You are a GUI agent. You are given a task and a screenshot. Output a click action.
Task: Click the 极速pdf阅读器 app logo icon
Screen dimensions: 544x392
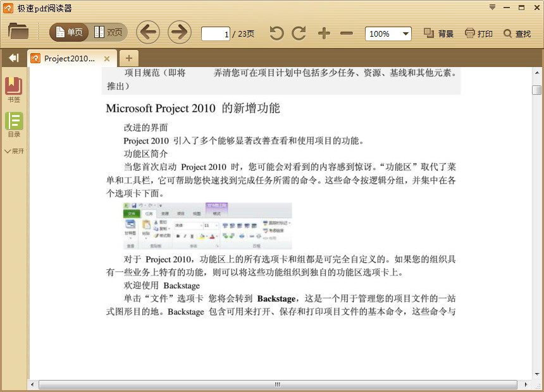click(8, 8)
